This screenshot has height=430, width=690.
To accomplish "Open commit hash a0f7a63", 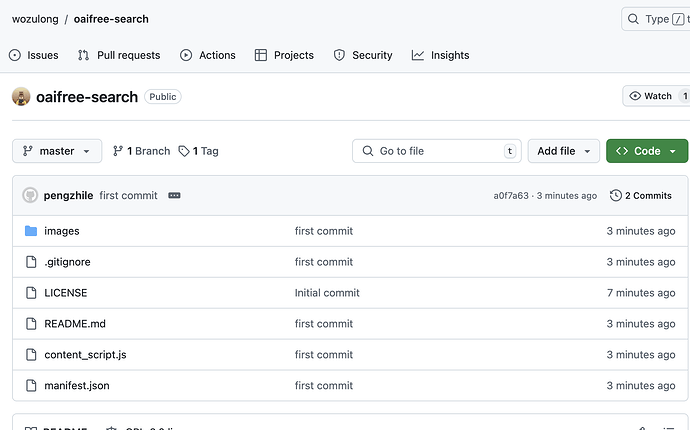I will (511, 195).
